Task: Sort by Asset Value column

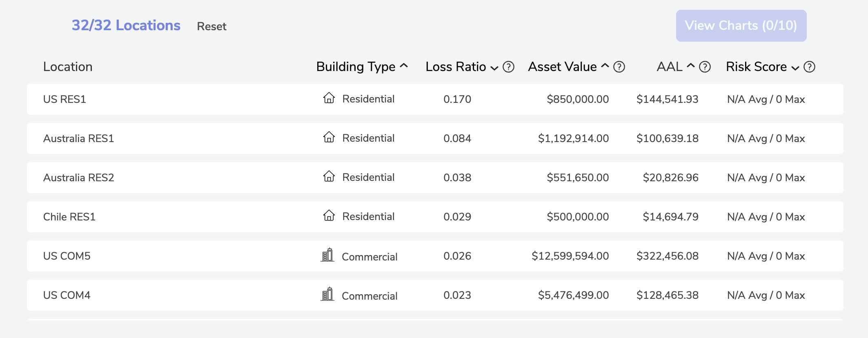Action: coord(568,67)
